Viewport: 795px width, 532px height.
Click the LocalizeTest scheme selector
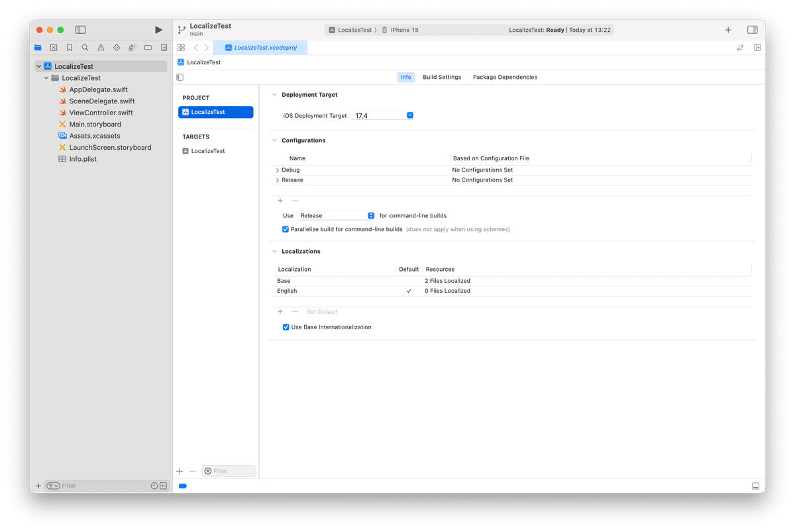(x=352, y=30)
